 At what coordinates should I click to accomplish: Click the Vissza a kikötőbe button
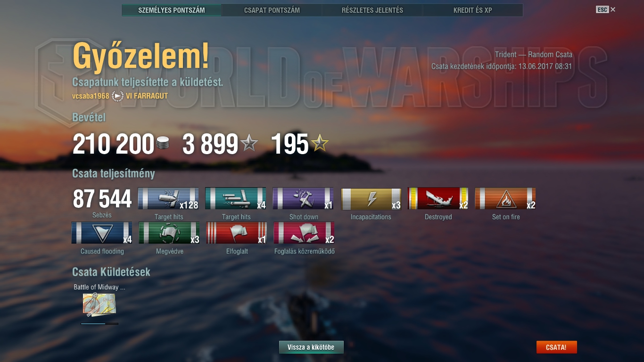click(x=311, y=347)
